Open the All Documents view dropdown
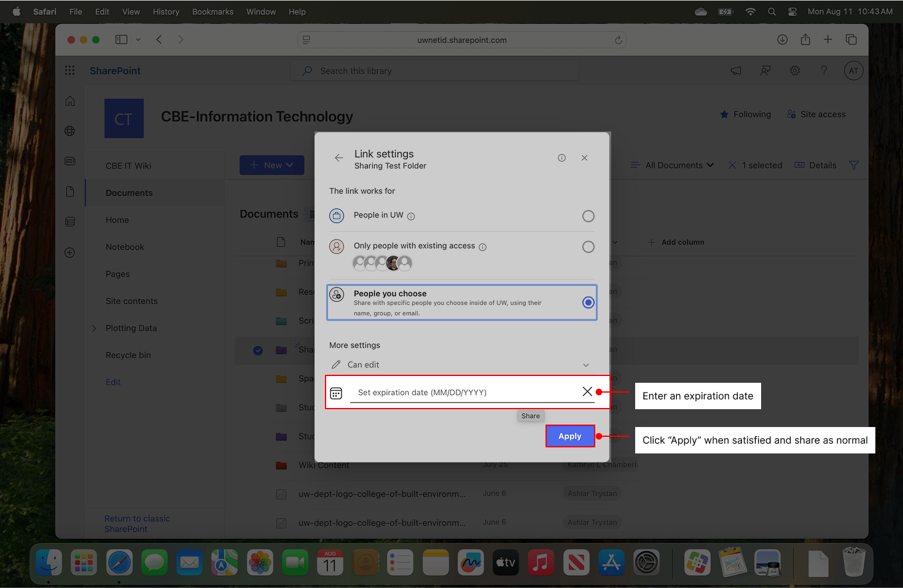Viewport: 903px width, 588px height. click(671, 165)
